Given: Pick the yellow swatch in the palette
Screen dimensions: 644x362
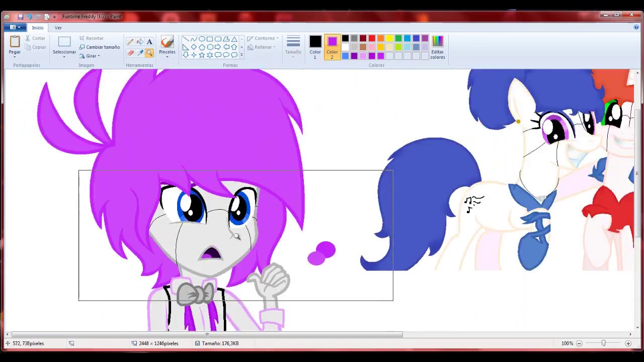Looking at the screenshot, I should (389, 38).
